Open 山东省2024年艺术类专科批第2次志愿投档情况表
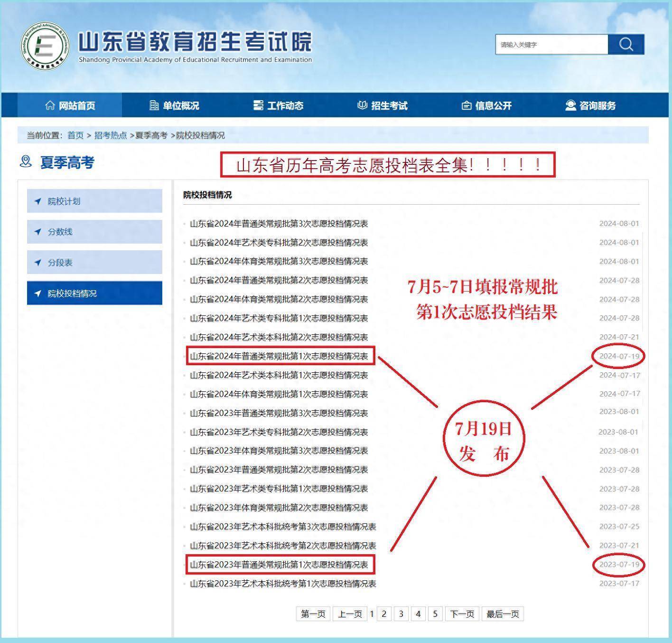 279,243
